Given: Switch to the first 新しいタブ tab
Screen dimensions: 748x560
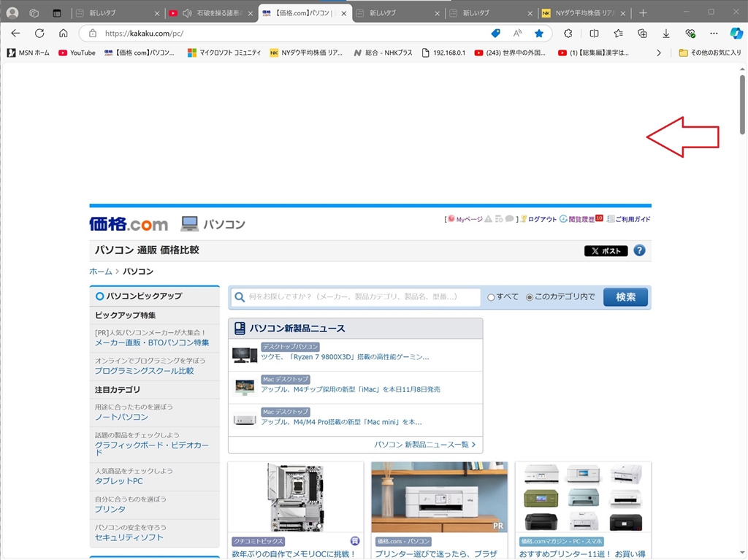Looking at the screenshot, I should pos(118,13).
